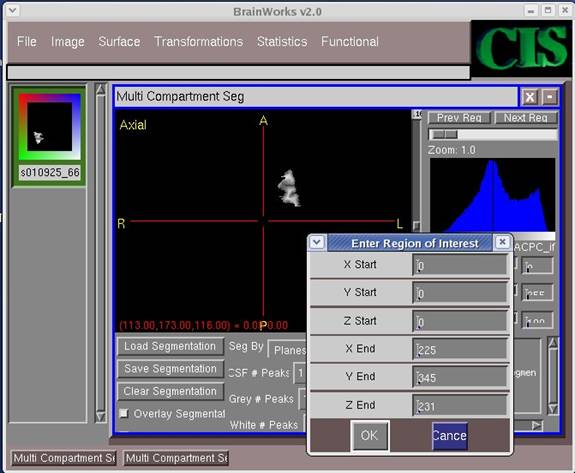575x473 pixels.
Task: Close the Multi Compartment Seg panel
Action: point(530,97)
